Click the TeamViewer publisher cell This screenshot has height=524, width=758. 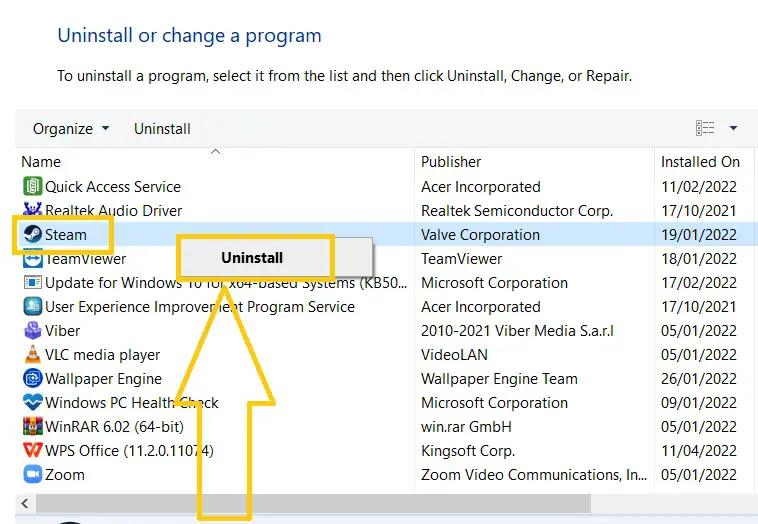coord(461,259)
